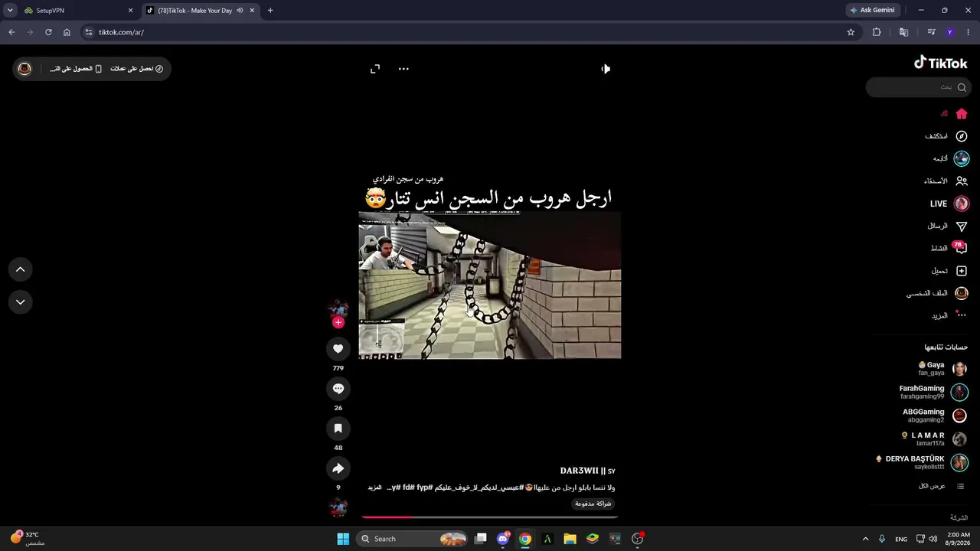Click the get the app button

point(76,69)
